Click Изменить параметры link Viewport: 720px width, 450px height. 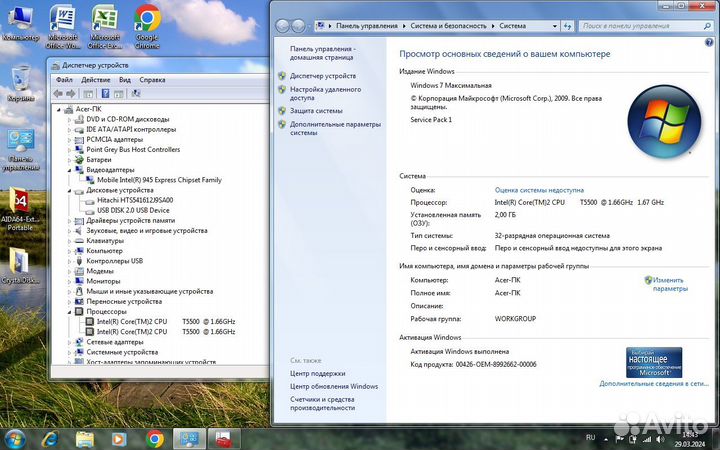(670, 284)
